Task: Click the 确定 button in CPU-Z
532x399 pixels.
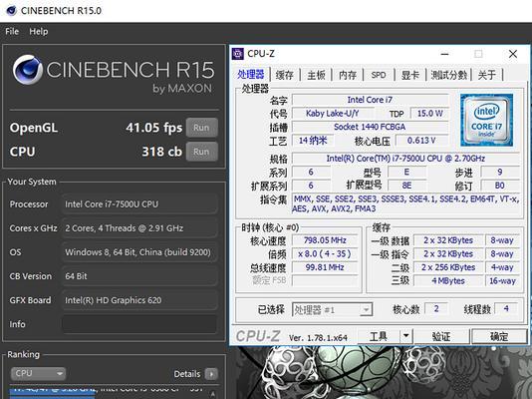Action: [499, 336]
